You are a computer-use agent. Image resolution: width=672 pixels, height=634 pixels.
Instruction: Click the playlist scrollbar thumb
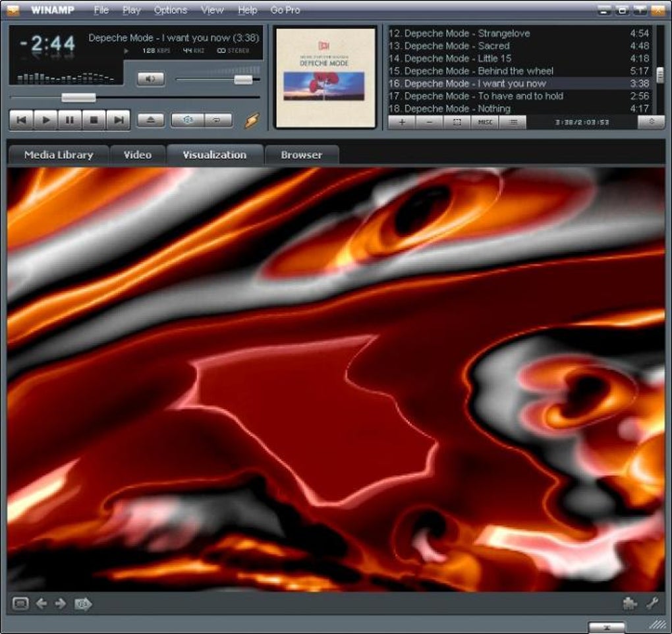[x=660, y=74]
